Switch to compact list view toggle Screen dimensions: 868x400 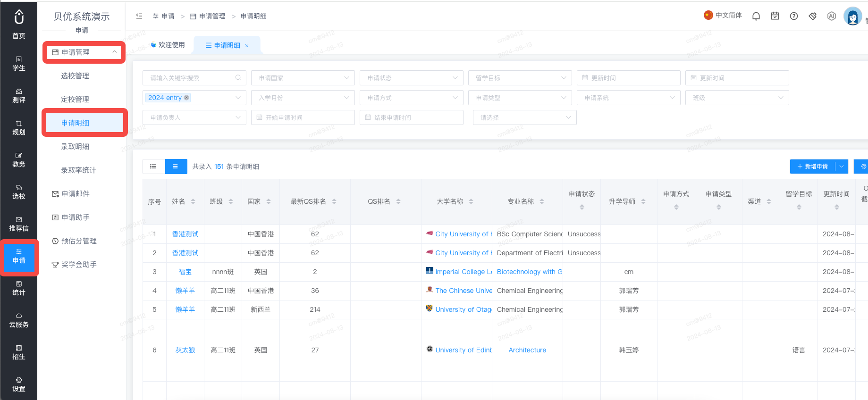coord(153,167)
